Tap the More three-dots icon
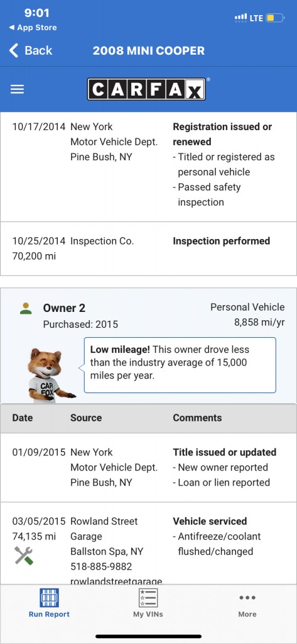This screenshot has height=644, width=297. [247, 597]
